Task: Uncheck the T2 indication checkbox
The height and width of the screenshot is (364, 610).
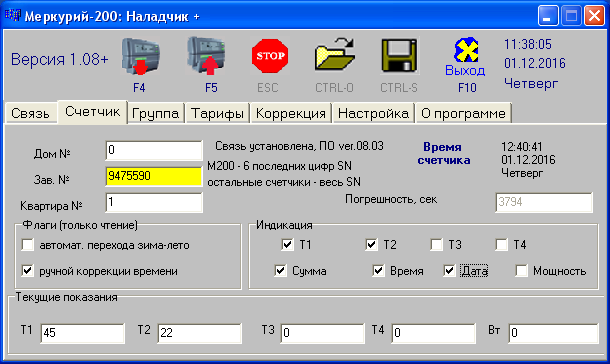Action: pos(371,245)
